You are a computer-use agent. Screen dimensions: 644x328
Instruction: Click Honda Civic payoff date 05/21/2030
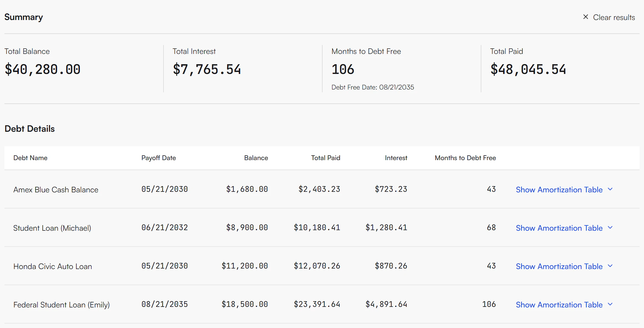point(165,266)
